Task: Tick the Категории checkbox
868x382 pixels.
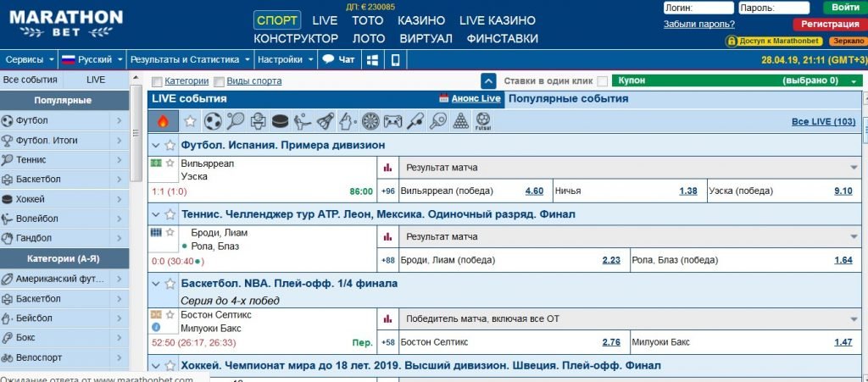Action: tap(157, 82)
